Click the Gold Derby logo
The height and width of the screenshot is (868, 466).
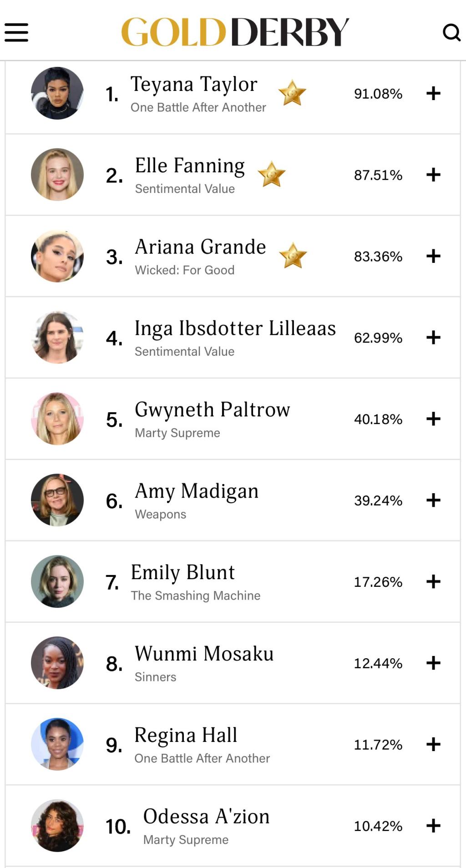coord(235,32)
